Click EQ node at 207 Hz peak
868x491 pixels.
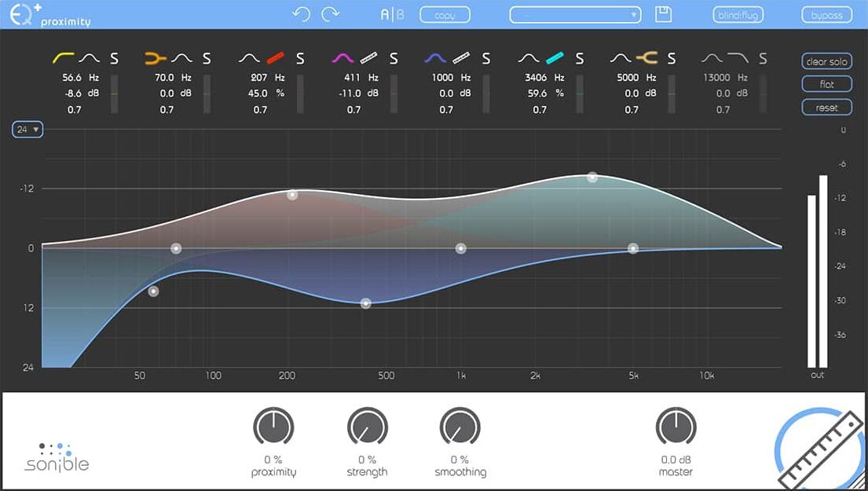[292, 195]
